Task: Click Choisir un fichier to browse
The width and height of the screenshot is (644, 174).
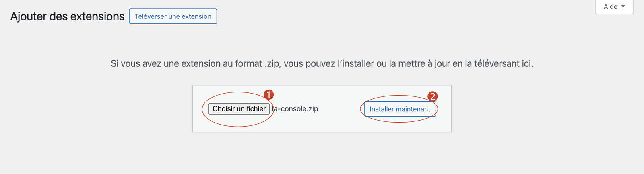Action: coord(239,109)
